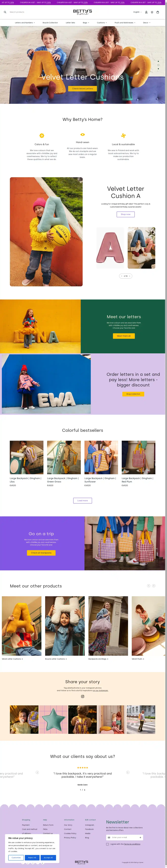The image size is (167, 868).
Task: Show next product in Velvet Letter Cushion carousel
Action: pyautogui.click(x=130, y=276)
